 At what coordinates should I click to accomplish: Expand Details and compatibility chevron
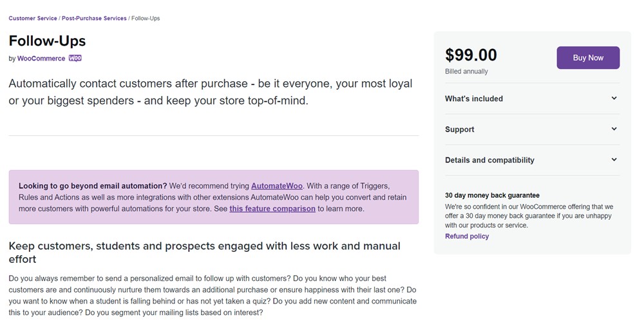614,160
